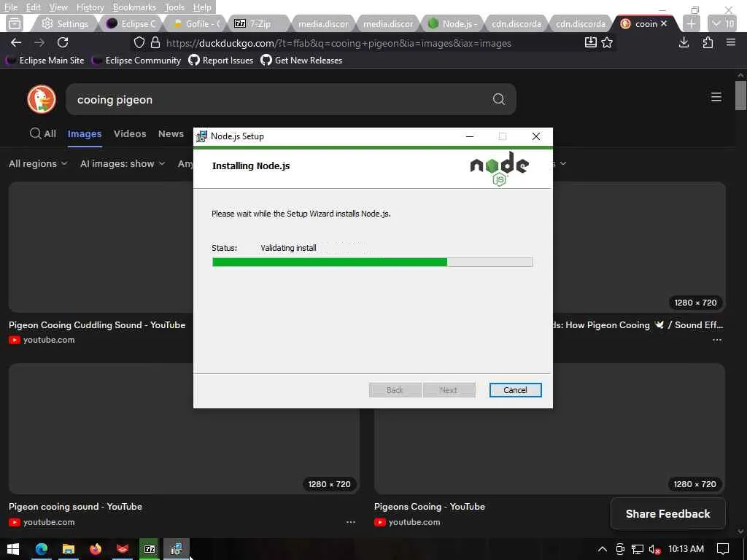Image resolution: width=747 pixels, height=560 pixels.
Task: Expand the AI images: show filter
Action: [x=123, y=164]
